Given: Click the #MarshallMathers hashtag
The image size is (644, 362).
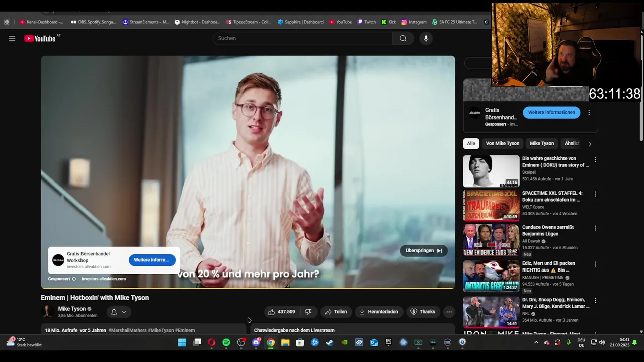Looking at the screenshot, I should coord(127,330).
